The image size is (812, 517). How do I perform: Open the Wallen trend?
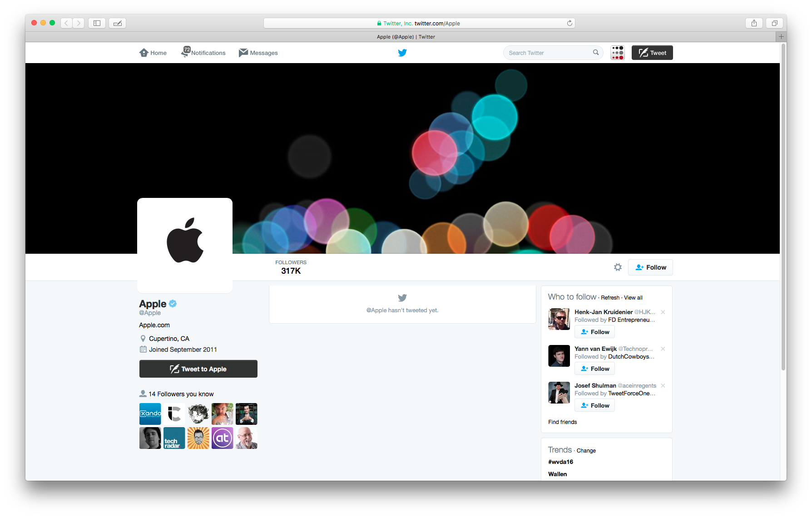557,474
